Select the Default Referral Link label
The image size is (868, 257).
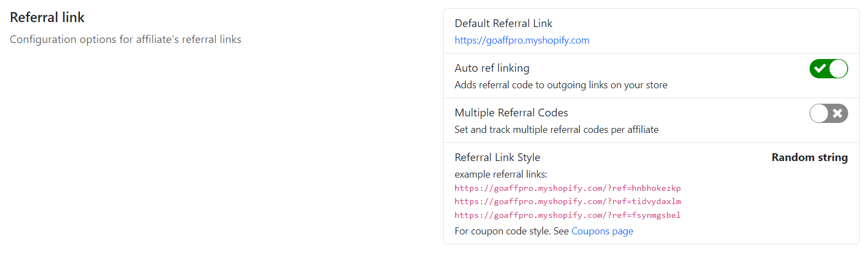point(503,24)
